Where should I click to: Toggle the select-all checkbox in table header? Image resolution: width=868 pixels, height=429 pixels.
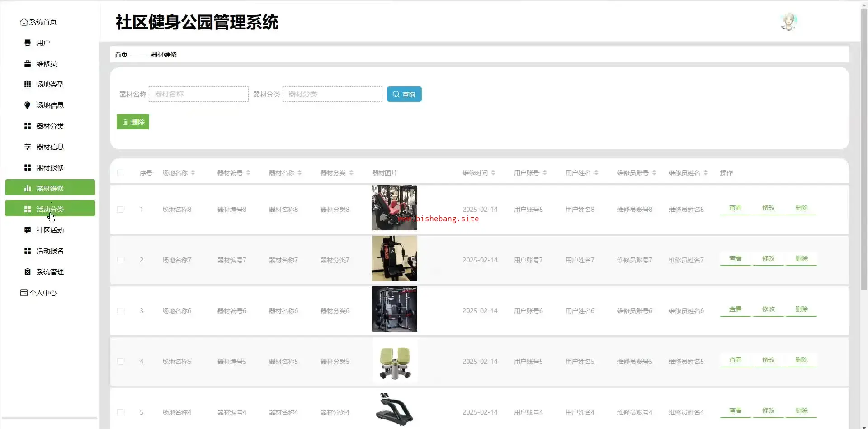pos(120,173)
